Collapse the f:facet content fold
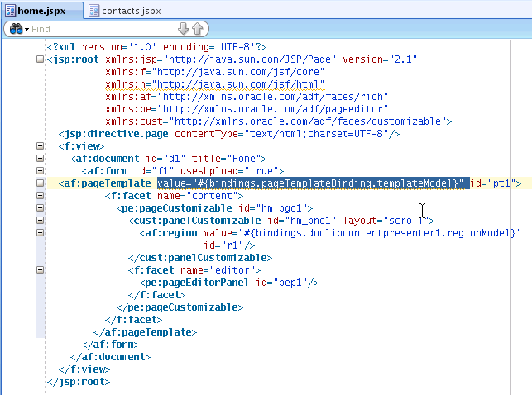The width and height of the screenshot is (532, 395). point(40,196)
